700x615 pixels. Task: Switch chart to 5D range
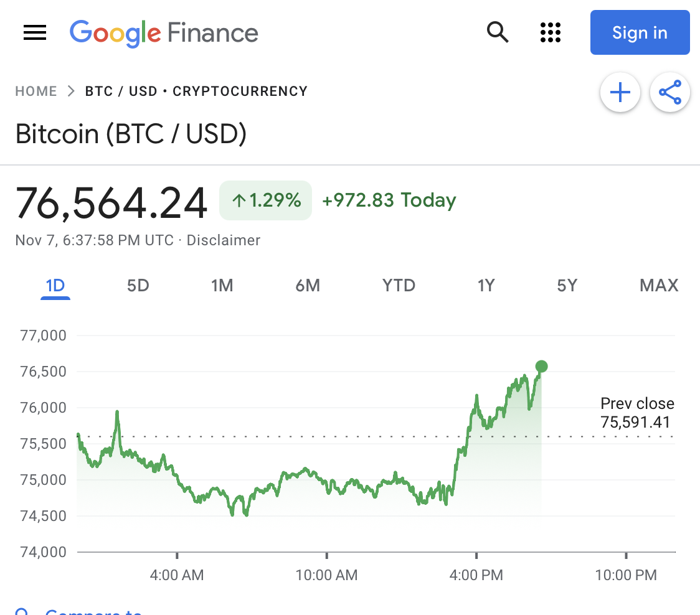tap(138, 286)
